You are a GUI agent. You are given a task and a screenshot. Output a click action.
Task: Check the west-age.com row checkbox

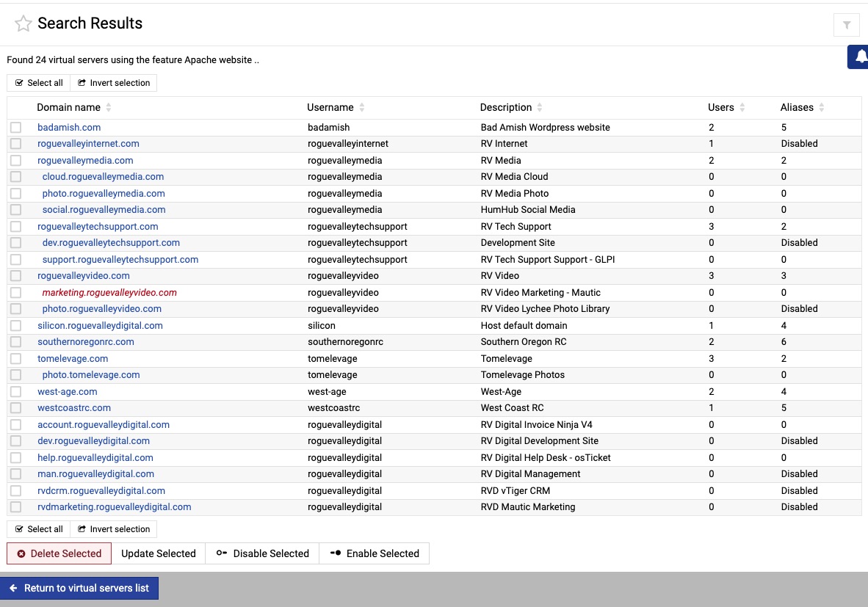15,392
